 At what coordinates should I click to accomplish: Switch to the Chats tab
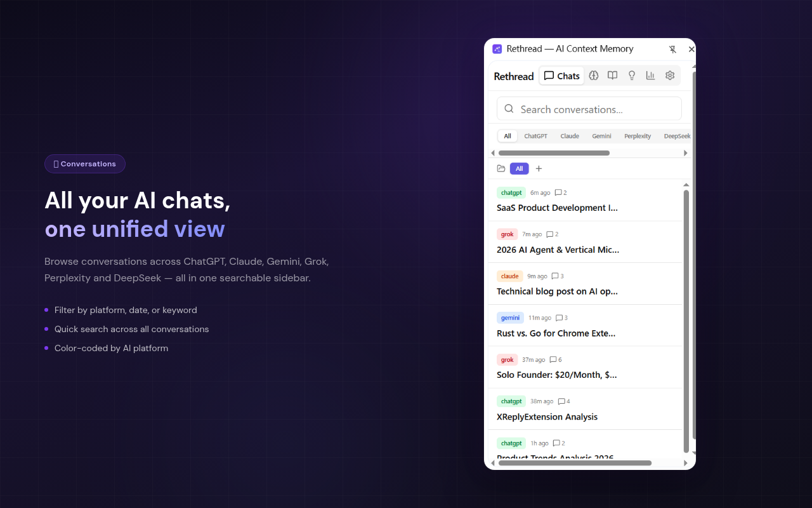pyautogui.click(x=561, y=76)
